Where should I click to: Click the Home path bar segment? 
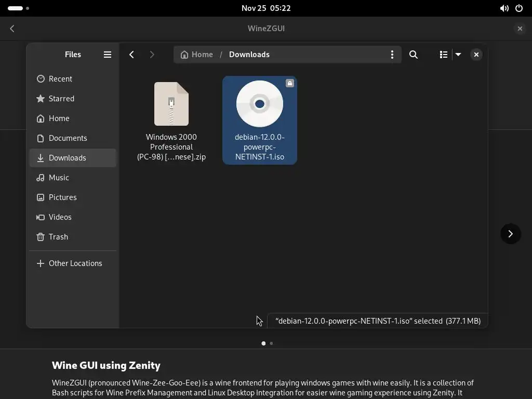(197, 55)
